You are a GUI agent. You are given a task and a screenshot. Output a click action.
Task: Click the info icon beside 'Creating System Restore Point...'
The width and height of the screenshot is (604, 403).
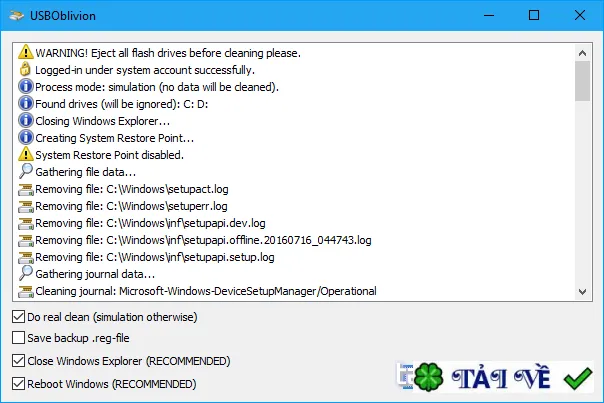(x=26, y=137)
